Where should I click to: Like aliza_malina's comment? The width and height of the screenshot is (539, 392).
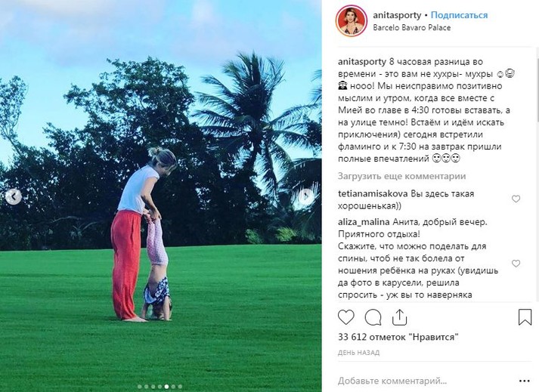tap(516, 264)
